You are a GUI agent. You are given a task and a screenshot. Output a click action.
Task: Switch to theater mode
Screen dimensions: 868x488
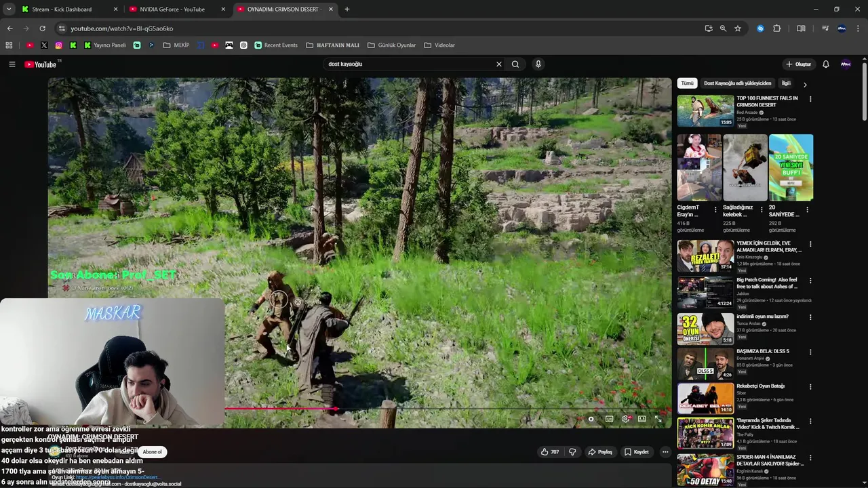(642, 420)
